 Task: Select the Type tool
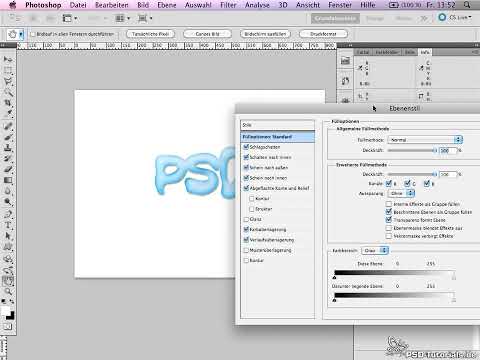tap(8, 225)
